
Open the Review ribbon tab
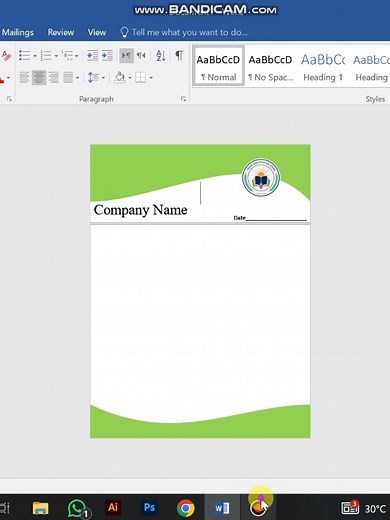pos(61,32)
